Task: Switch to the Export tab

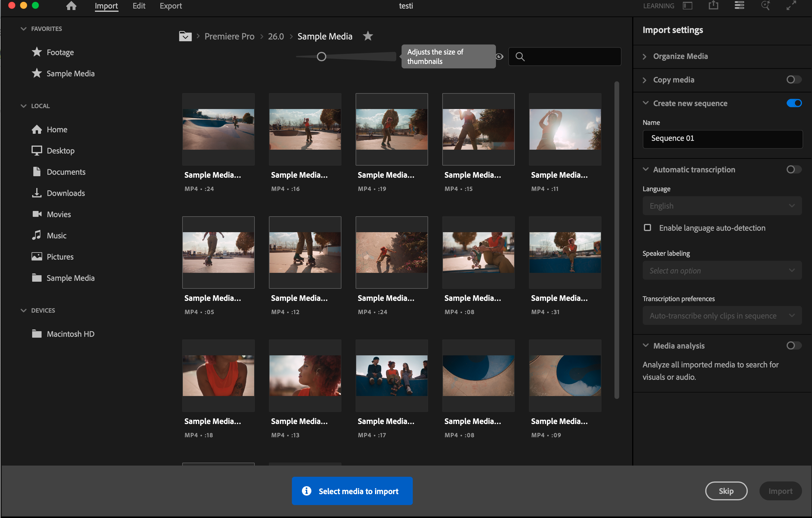Action: click(171, 6)
